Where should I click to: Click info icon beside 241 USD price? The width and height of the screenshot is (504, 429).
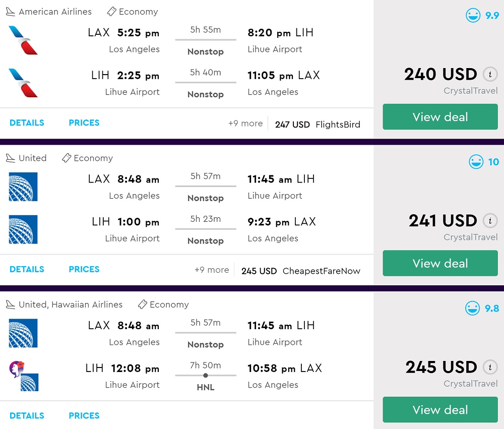[489, 221]
